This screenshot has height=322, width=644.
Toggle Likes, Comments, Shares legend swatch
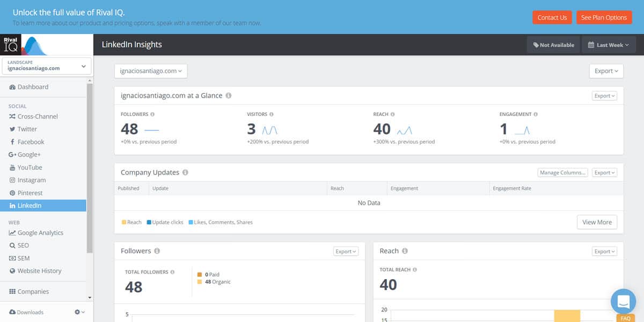191,222
